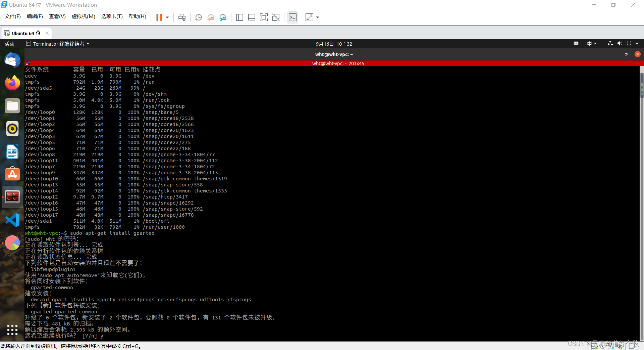Click the /boot/efi mount point text
This screenshot has width=644, height=350.
(x=156, y=221)
